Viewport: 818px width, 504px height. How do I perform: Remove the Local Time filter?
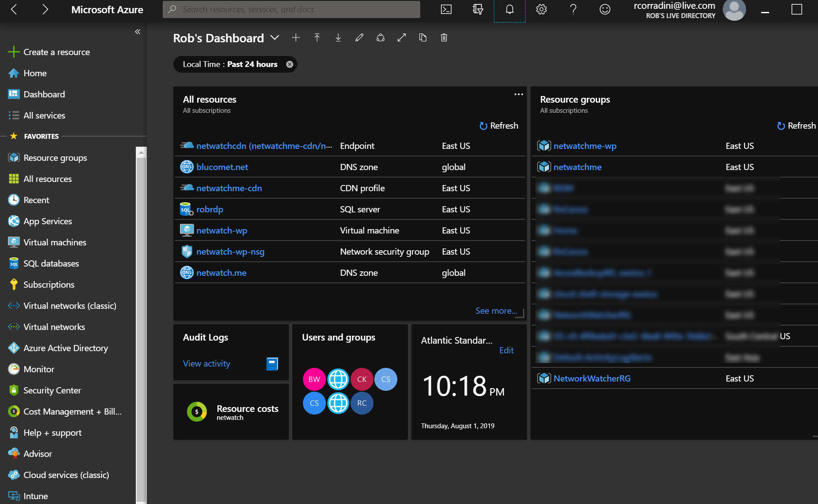pos(290,64)
